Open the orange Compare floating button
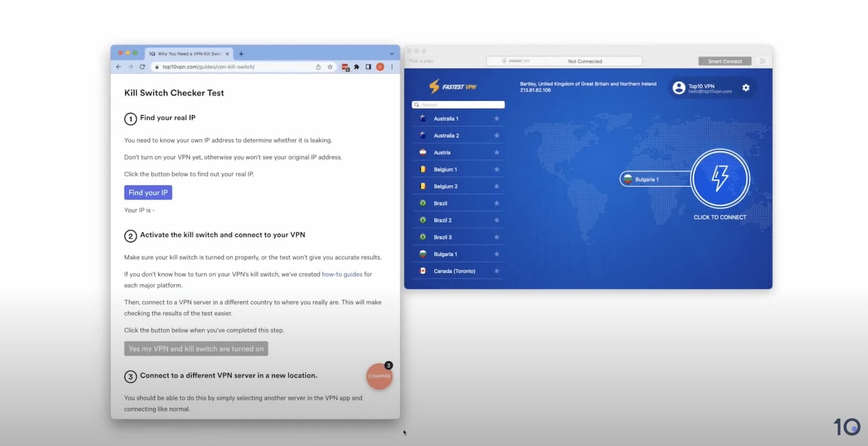The width and height of the screenshot is (868, 446). 380,376
